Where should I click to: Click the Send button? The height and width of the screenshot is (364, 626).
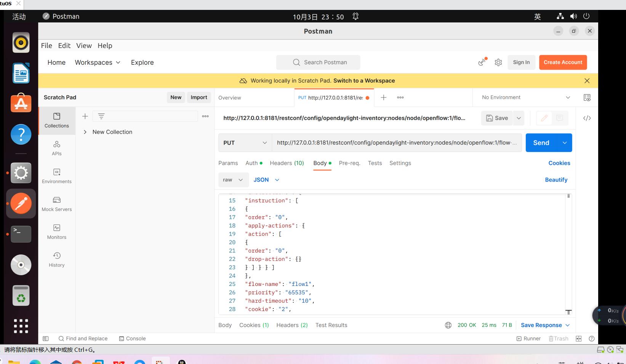[541, 143]
